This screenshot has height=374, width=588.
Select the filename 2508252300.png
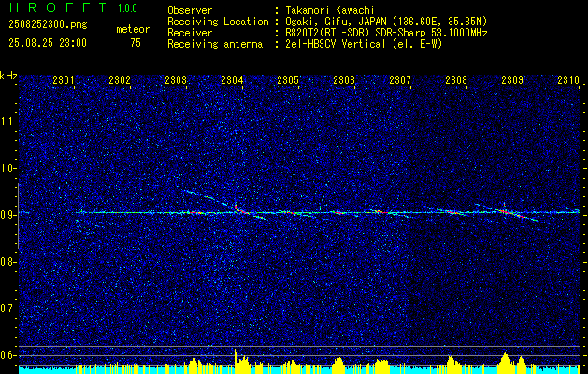pyautogui.click(x=48, y=25)
